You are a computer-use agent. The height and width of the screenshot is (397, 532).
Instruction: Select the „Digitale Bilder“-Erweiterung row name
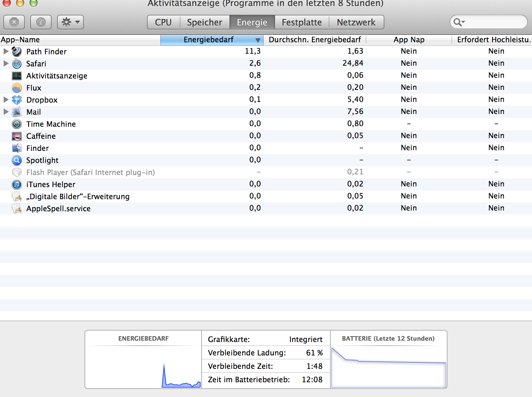(78, 196)
